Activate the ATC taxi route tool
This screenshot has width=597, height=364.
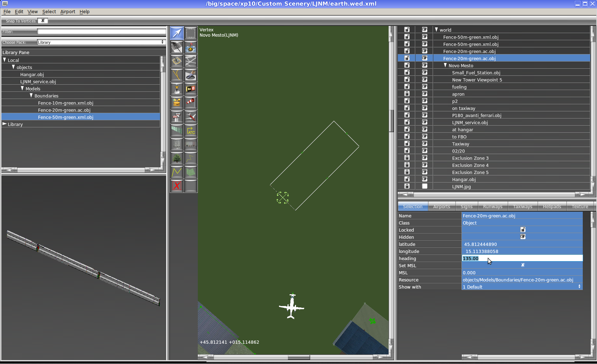[x=191, y=130]
